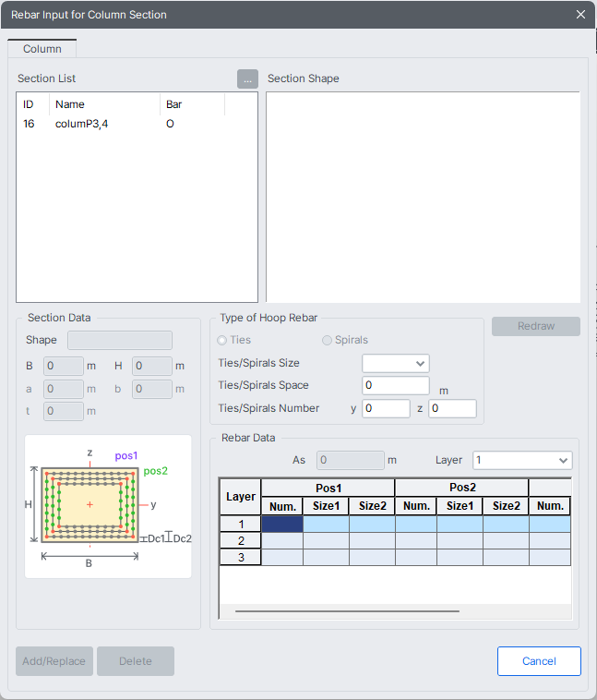Click the a dimension field

(64, 390)
